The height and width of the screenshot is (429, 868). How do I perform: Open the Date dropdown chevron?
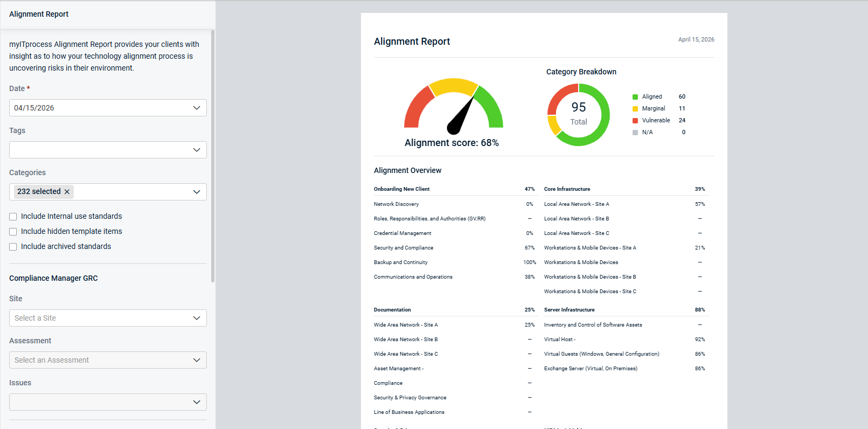(x=197, y=108)
